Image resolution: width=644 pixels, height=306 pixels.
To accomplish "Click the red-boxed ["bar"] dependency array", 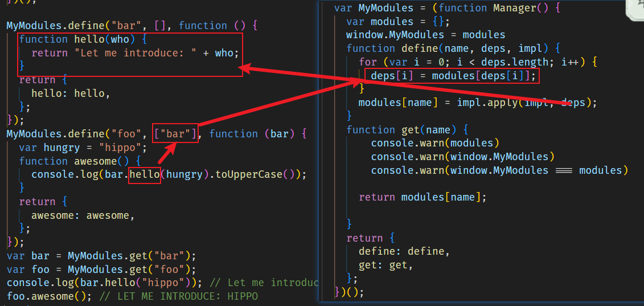I will (176, 133).
